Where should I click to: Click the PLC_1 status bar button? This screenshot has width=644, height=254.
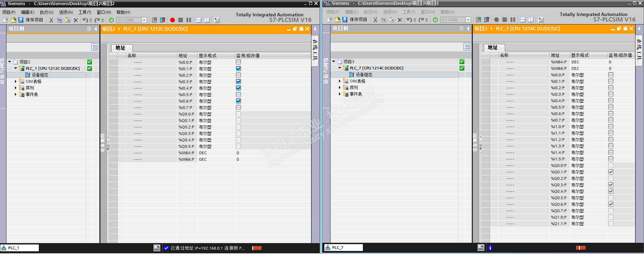click(x=20, y=248)
